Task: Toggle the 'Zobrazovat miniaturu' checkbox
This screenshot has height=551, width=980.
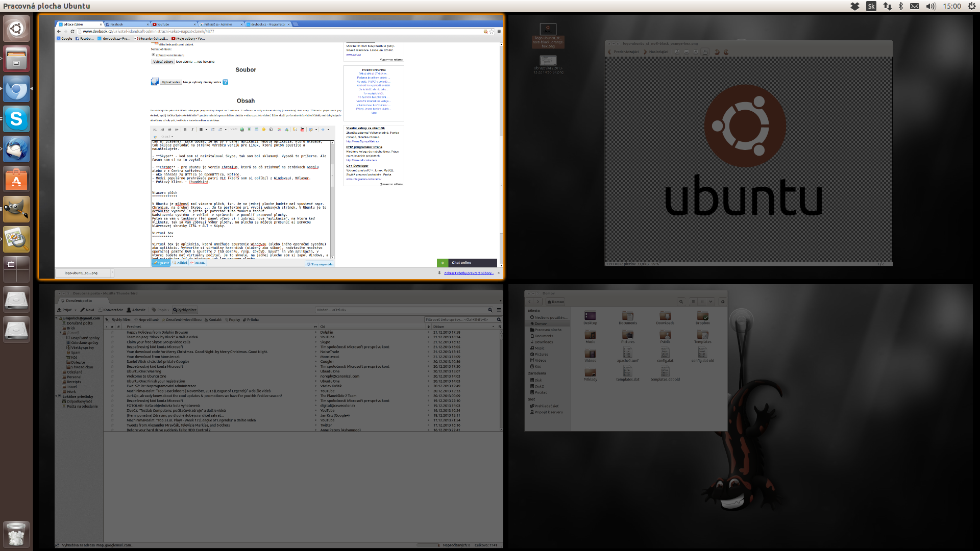Action: 153,55
